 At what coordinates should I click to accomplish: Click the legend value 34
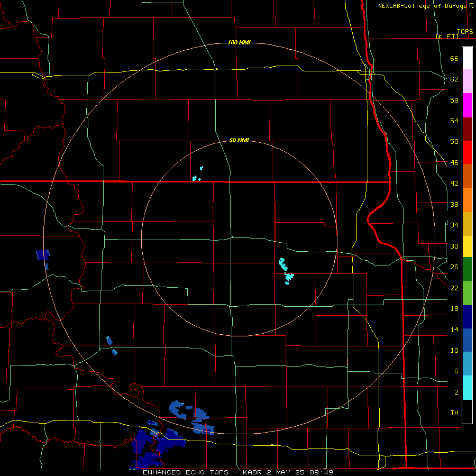tap(454, 225)
